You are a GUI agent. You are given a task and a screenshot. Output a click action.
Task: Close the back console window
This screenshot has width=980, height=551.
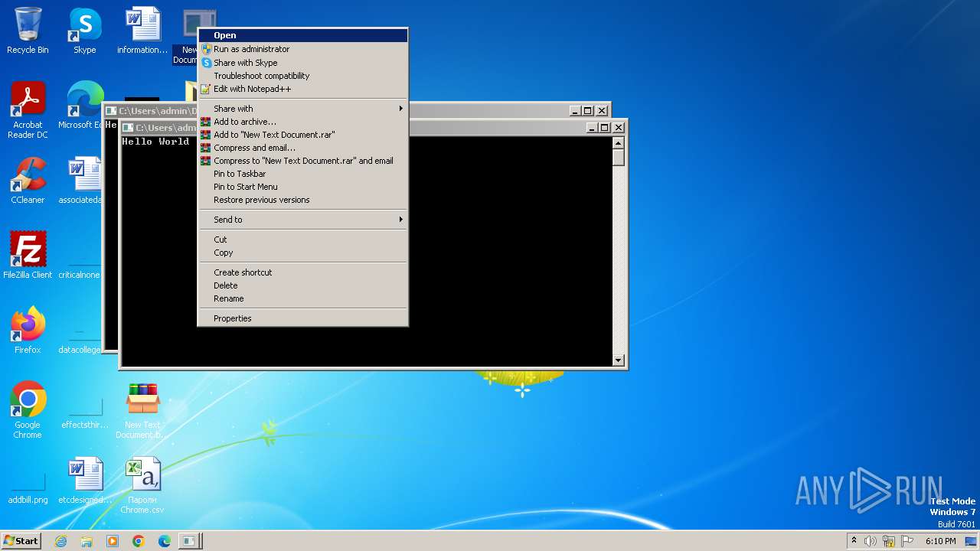pyautogui.click(x=602, y=111)
